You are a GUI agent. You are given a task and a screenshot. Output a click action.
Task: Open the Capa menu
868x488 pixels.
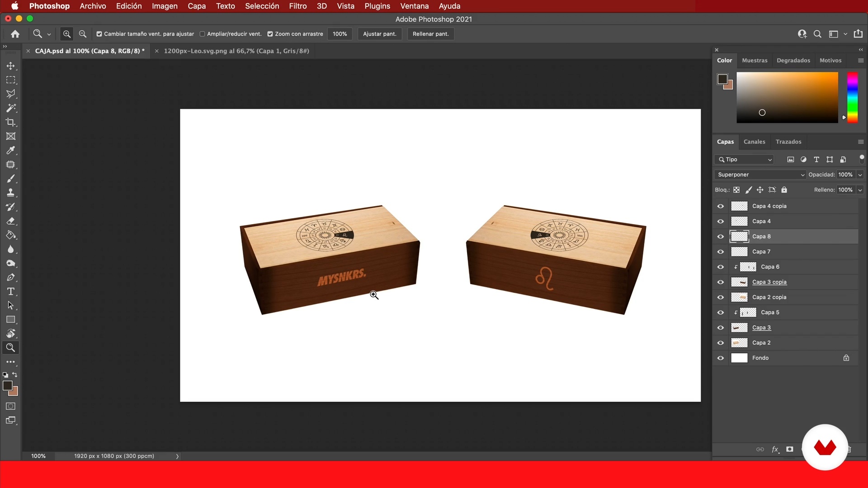click(197, 6)
